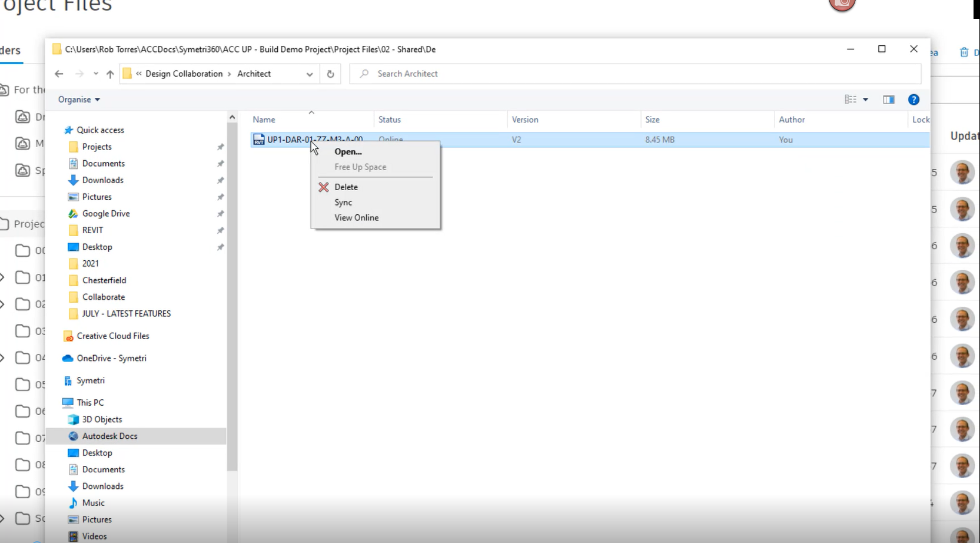
Task: Open Documents under Quick access
Action: coord(104,164)
